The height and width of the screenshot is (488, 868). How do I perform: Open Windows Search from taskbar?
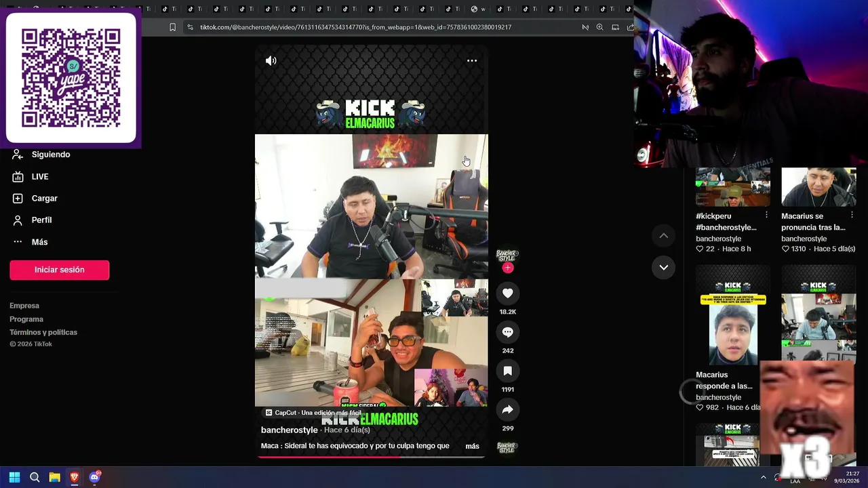(x=35, y=477)
